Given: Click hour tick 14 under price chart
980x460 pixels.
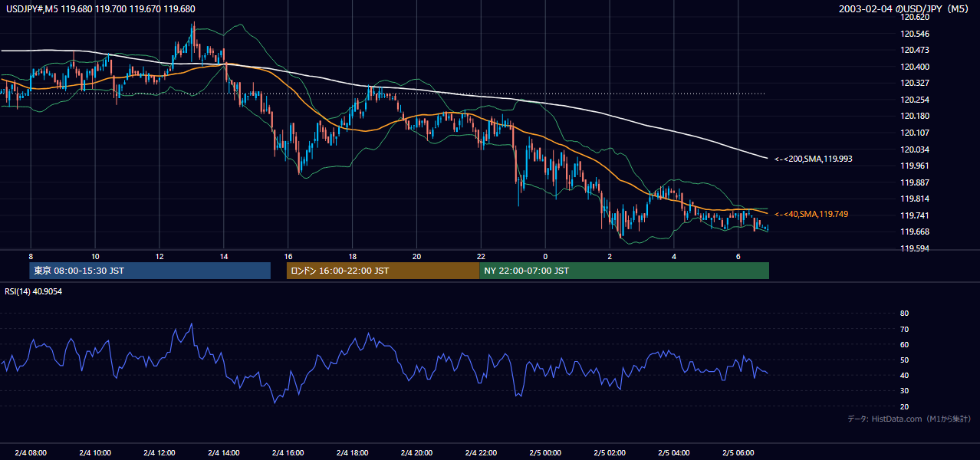Looking at the screenshot, I should pos(224,256).
